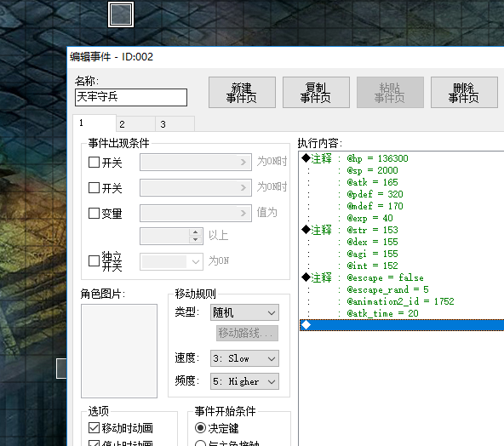Open the 独立开关 dropdown
Screen dimensions: 504x446
(x=171, y=261)
